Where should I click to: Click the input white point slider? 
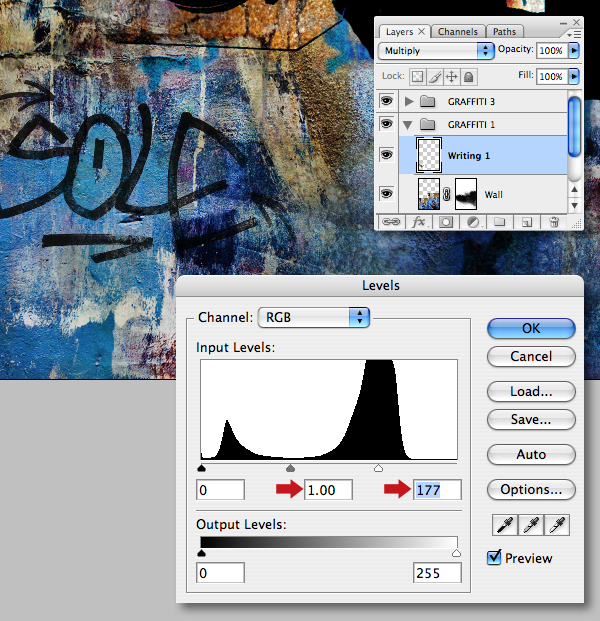[x=378, y=469]
